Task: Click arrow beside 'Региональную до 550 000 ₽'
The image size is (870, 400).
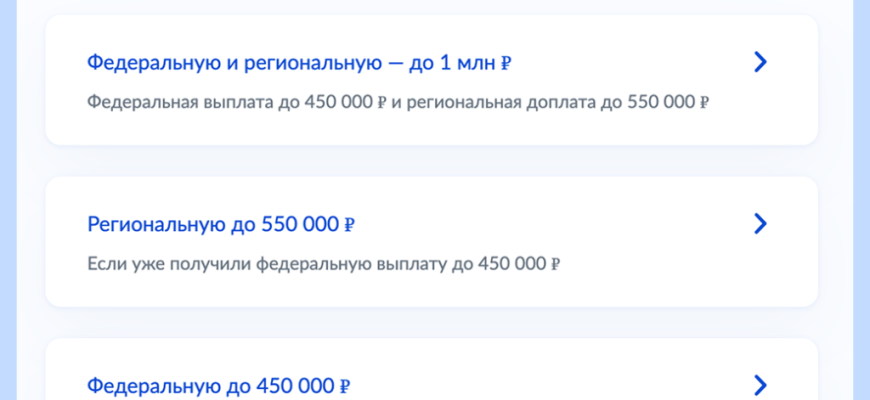Action: coord(760,223)
